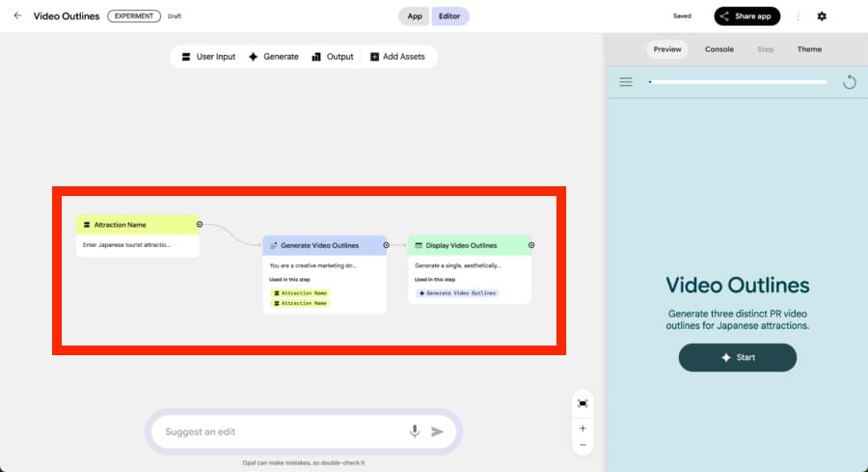
Task: Select the Theme tab
Action: coord(809,49)
